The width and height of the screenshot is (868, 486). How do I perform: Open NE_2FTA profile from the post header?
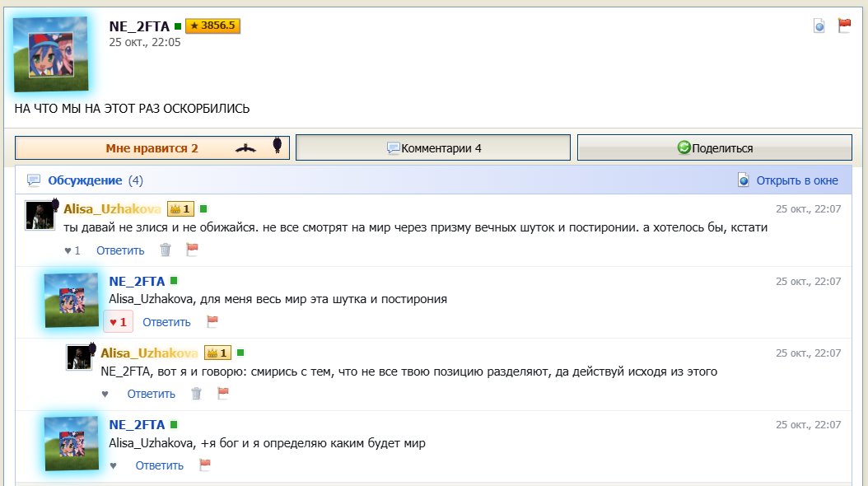coord(139,26)
